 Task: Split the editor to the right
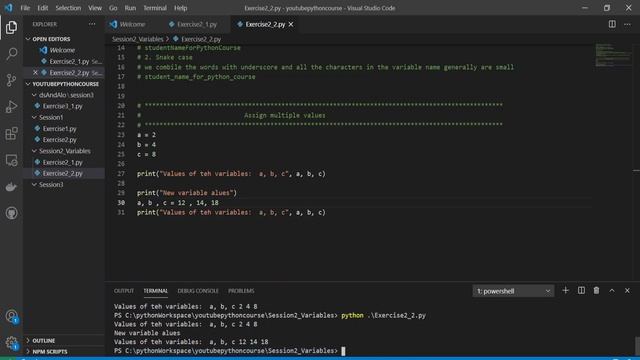click(612, 24)
